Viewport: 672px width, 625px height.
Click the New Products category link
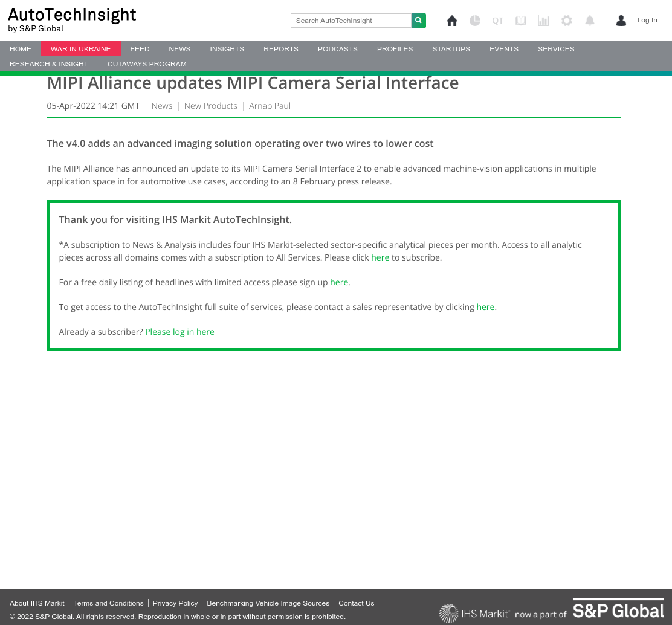tap(210, 106)
